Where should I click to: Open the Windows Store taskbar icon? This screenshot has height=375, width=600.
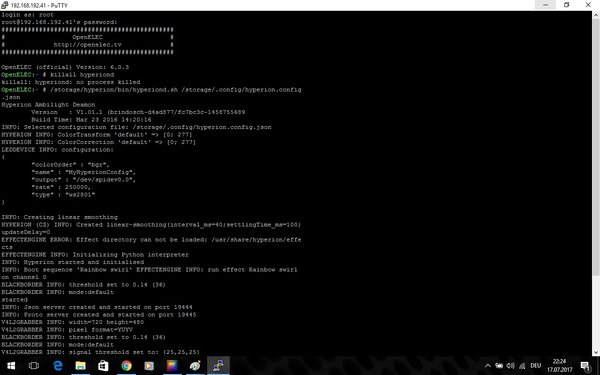(103, 366)
